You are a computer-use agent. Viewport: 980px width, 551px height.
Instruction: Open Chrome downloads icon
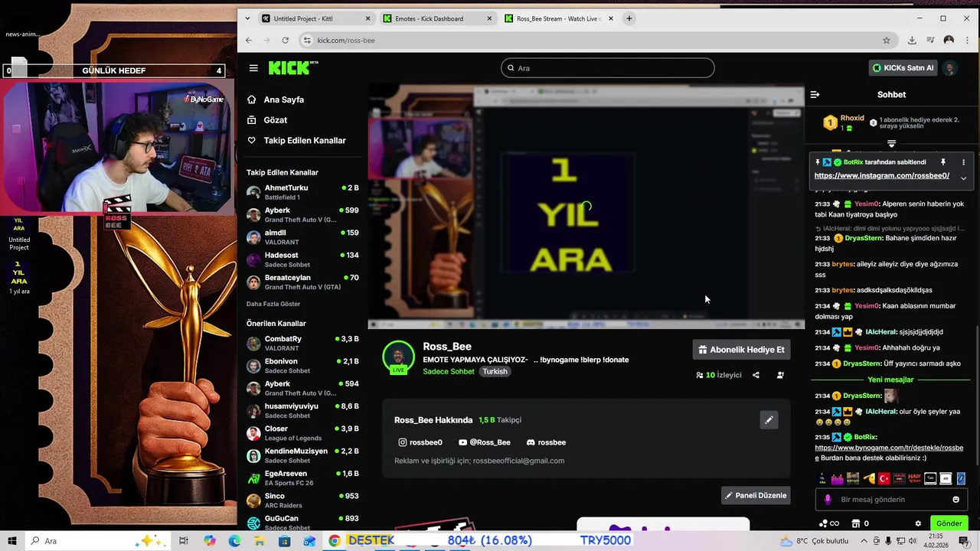(912, 41)
